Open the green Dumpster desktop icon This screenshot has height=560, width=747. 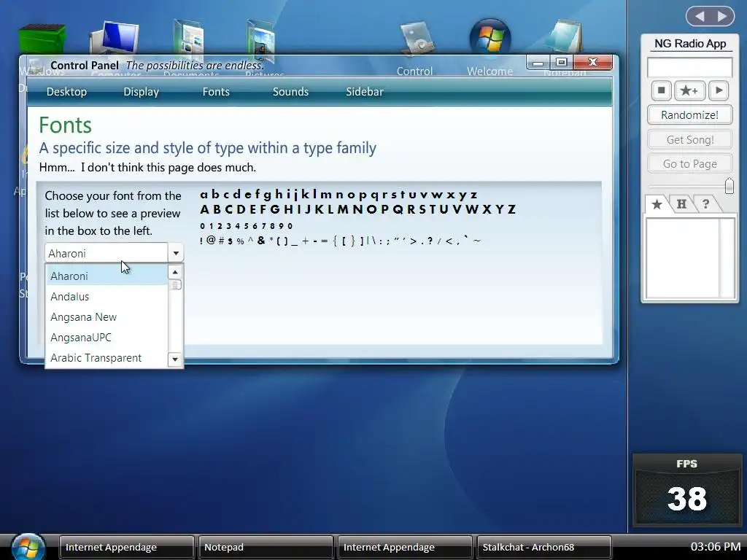[42, 39]
